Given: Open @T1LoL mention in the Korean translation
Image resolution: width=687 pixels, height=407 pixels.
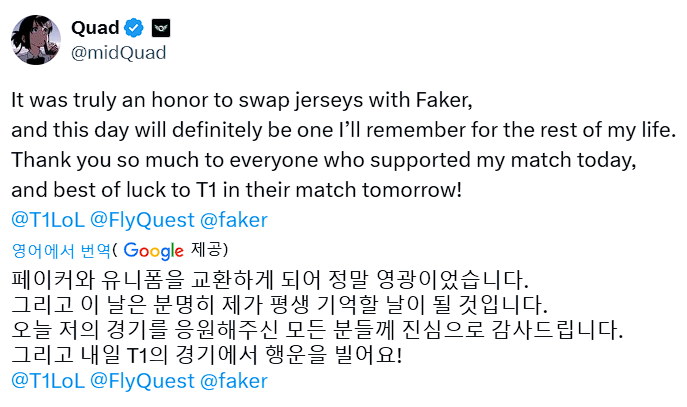Looking at the screenshot, I should pyautogui.click(x=46, y=380).
